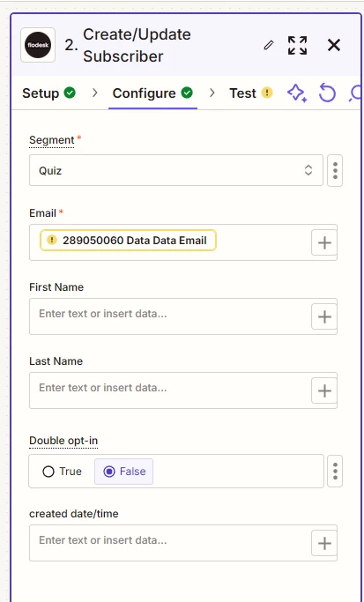The image size is (364, 602).
Task: Expand the panel with the fullscreen arrows icon
Action: [x=297, y=45]
